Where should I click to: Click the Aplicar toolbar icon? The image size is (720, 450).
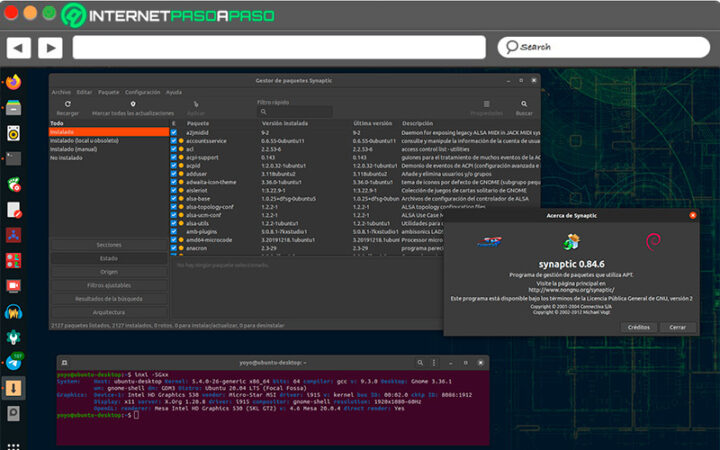coord(196,104)
